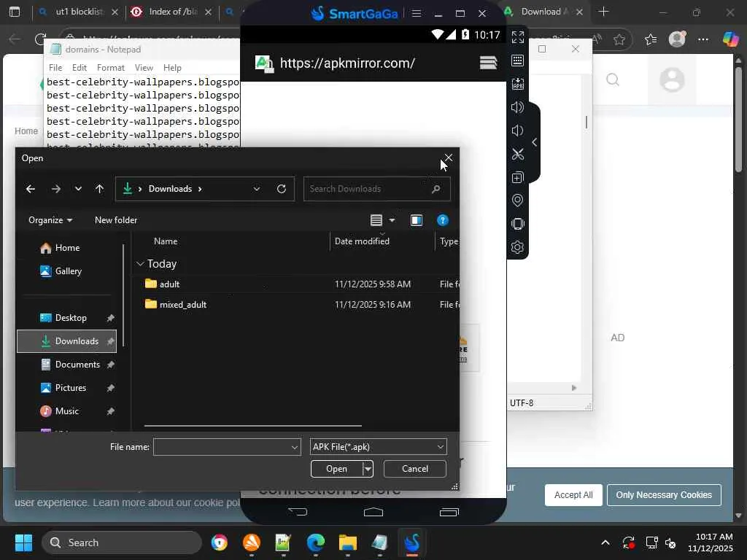Viewport: 747px width, 560px height.
Task: Collapse SmartGaGa side toolbar arrow
Action: (x=535, y=142)
